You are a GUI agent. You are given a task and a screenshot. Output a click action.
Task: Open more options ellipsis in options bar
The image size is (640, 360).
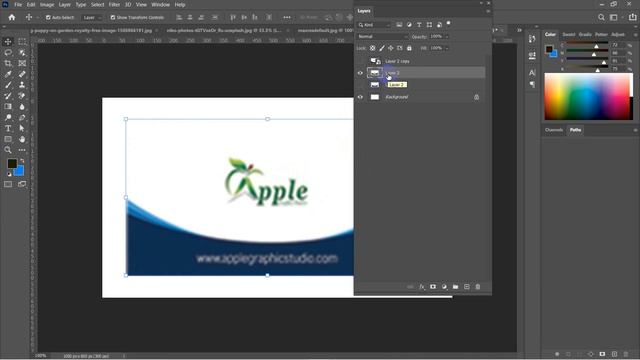coord(287,18)
